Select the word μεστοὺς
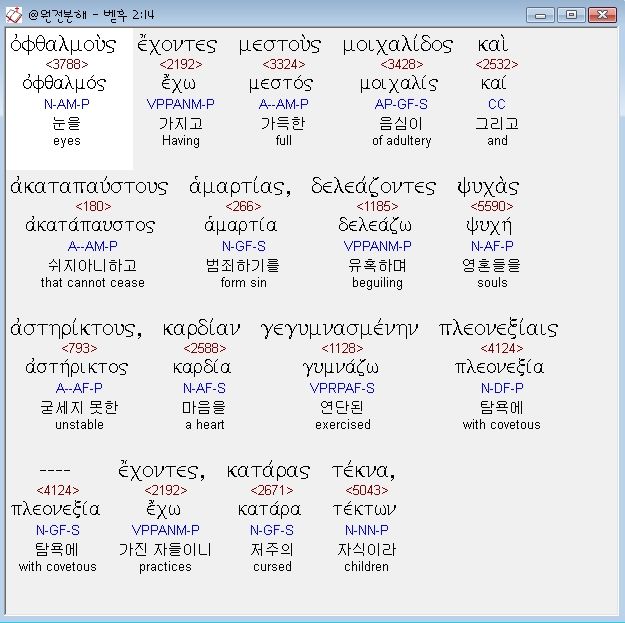This screenshot has height=623, width=625. point(279,45)
